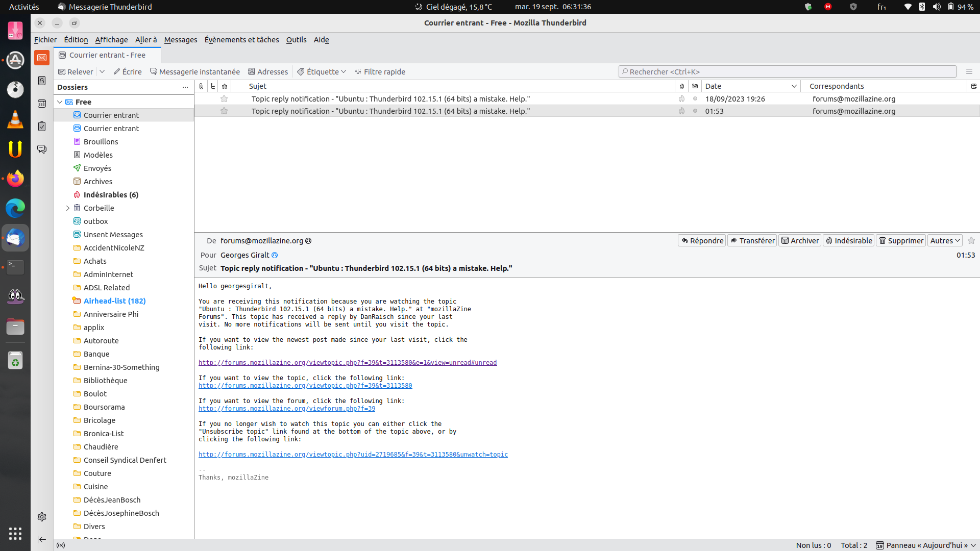Star the 18/09/2023 19:26 message
This screenshot has height=551, width=980.
(224, 99)
